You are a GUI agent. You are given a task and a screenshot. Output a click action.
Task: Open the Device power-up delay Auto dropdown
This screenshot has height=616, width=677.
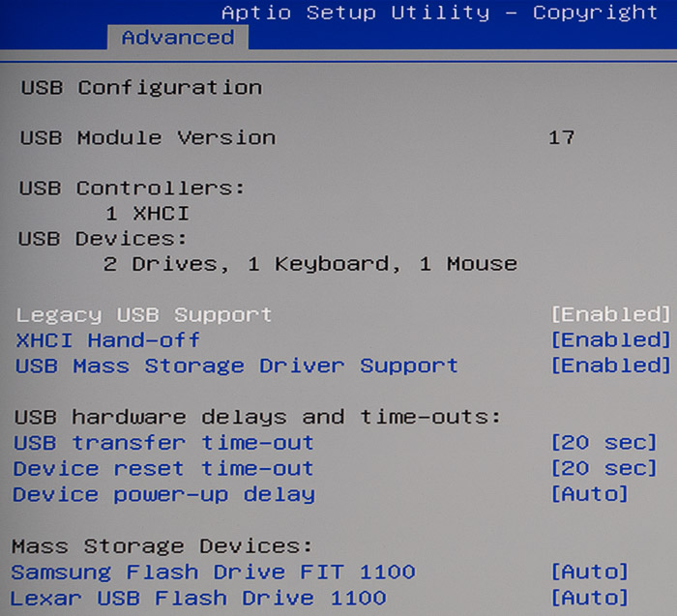pyautogui.click(x=589, y=494)
